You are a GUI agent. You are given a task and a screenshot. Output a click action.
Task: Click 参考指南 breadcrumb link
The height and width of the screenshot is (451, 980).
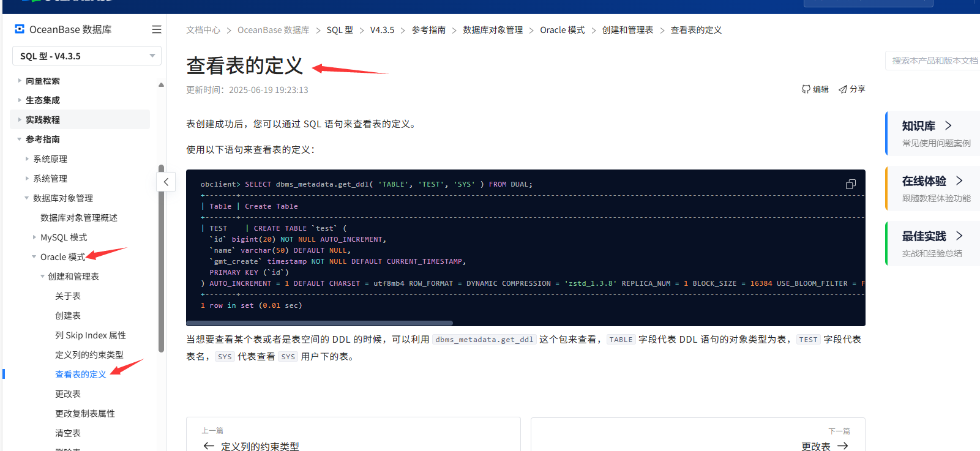tap(428, 30)
